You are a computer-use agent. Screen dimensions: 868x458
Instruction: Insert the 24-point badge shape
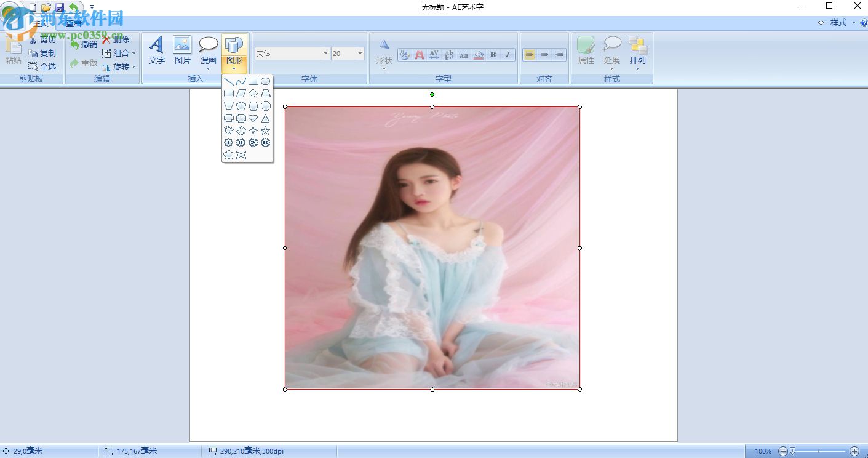point(253,143)
